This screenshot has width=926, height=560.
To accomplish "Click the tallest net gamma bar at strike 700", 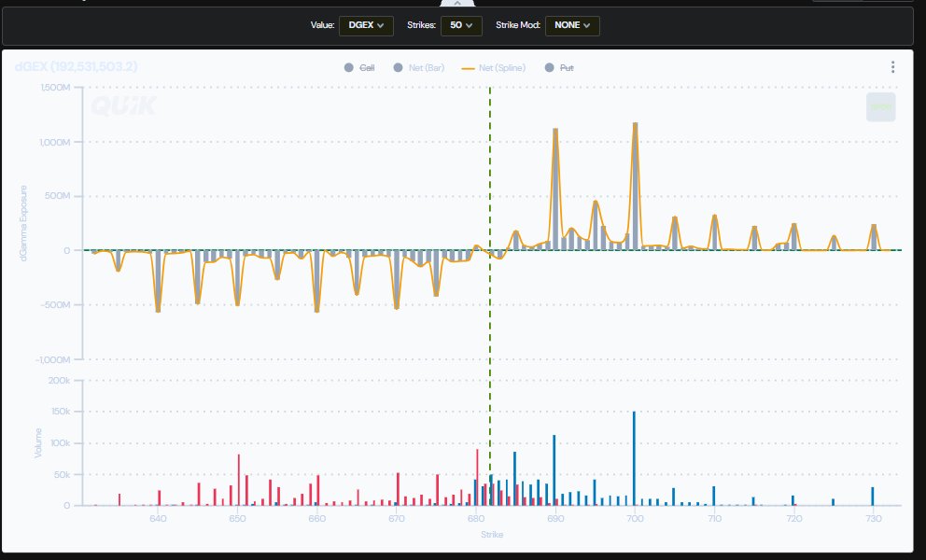I will 635,187.
